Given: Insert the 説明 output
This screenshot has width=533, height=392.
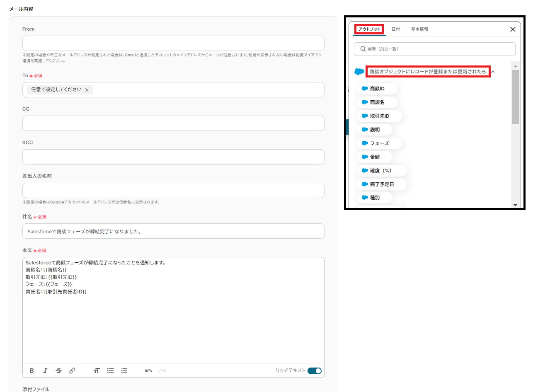Looking at the screenshot, I should click(374, 130).
